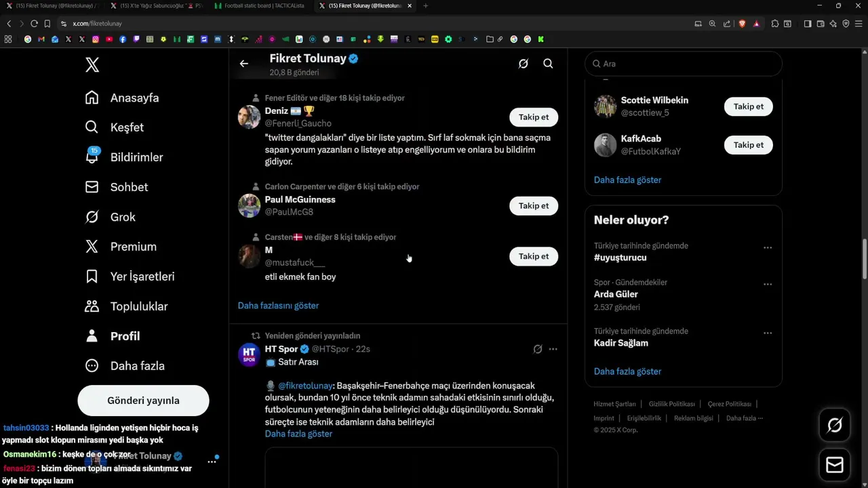Open Brave Wallet icon in toolbar
The width and height of the screenshot is (868, 488).
tap(820, 24)
